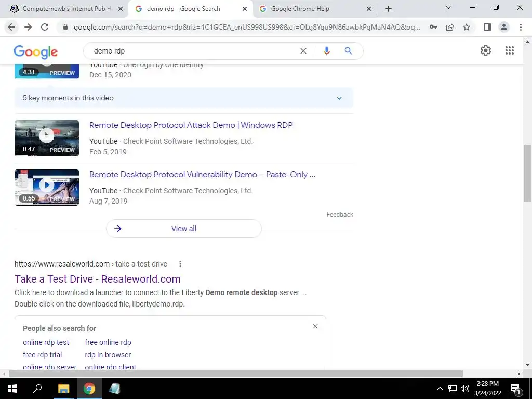The height and width of the screenshot is (399, 532).
Task: Open network status tray icon
Action: click(453, 389)
